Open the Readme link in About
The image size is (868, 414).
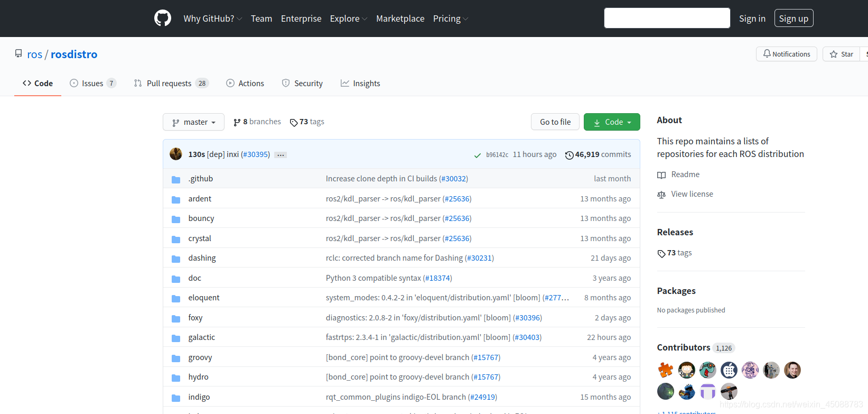point(685,175)
